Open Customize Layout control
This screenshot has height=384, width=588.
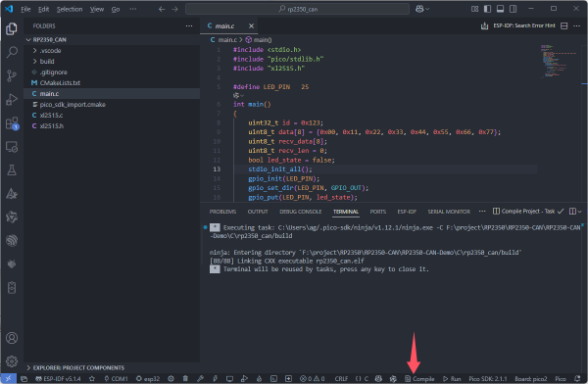pyautogui.click(x=474, y=9)
